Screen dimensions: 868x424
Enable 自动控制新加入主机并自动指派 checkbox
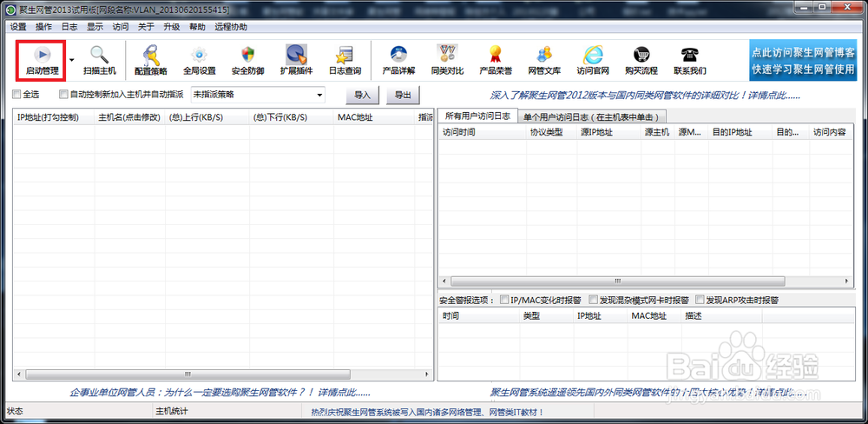click(63, 95)
